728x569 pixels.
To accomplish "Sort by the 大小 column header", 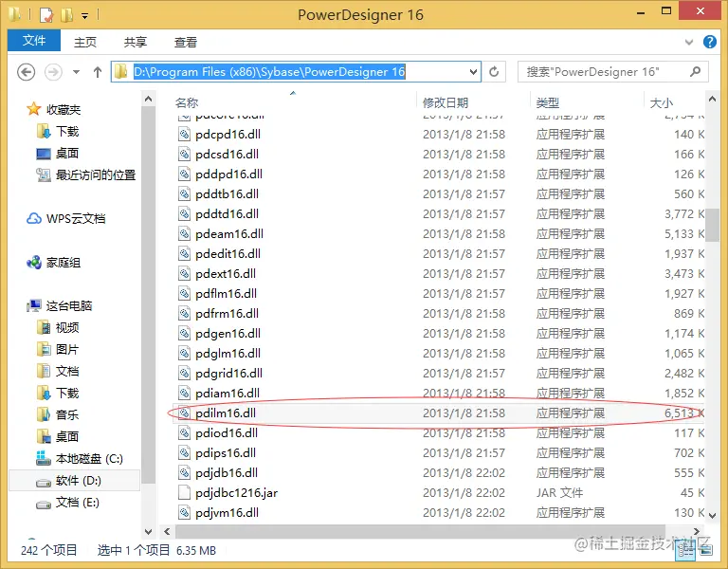I will click(x=661, y=102).
